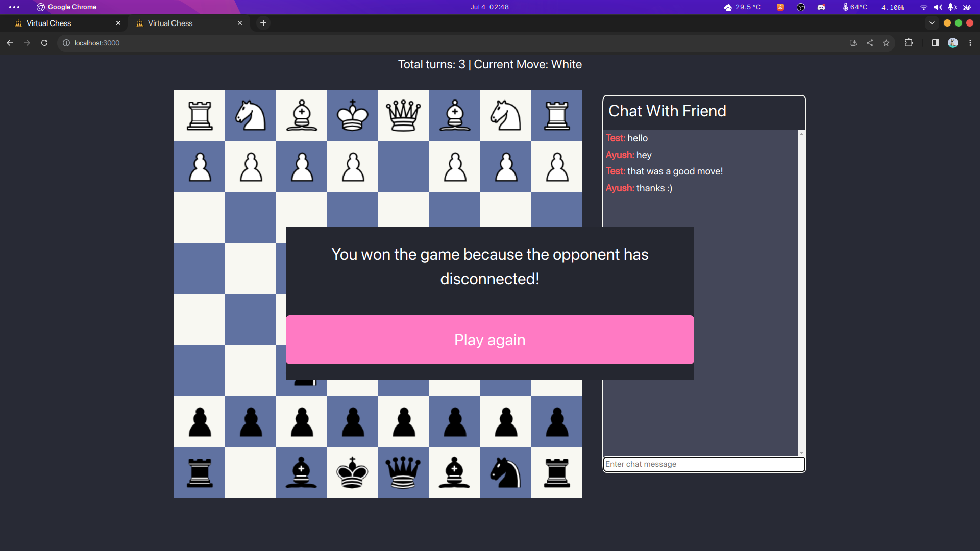The image size is (980, 551).
Task: Open the Chrome three-dot menu
Action: [970, 43]
